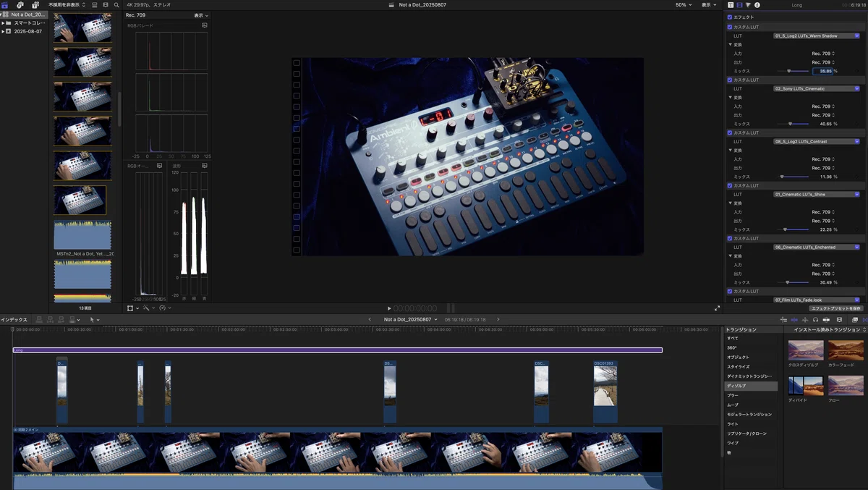
Task: Open the 表示 dropdown in the scopes panel
Action: [200, 15]
